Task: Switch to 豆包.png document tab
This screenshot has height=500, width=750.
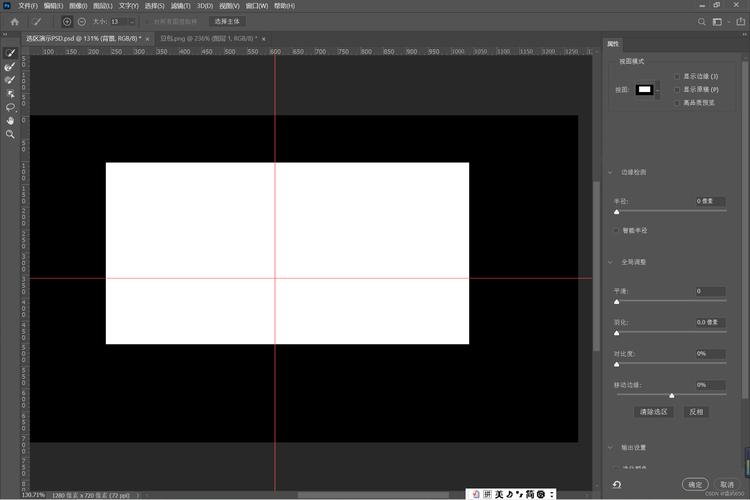Action: [x=209, y=38]
